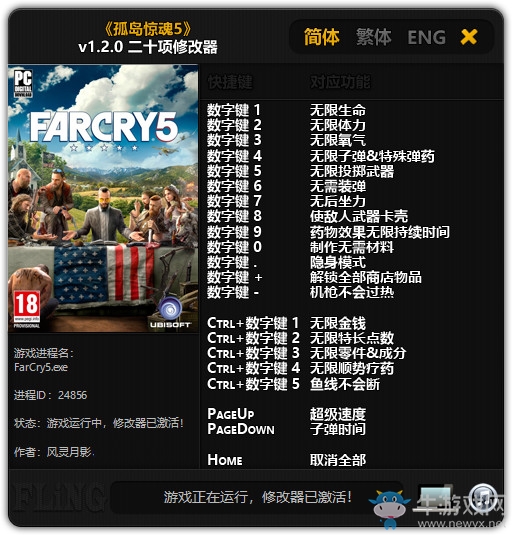
Task: Click the 解锁全部商店物品 option
Action: click(x=366, y=277)
